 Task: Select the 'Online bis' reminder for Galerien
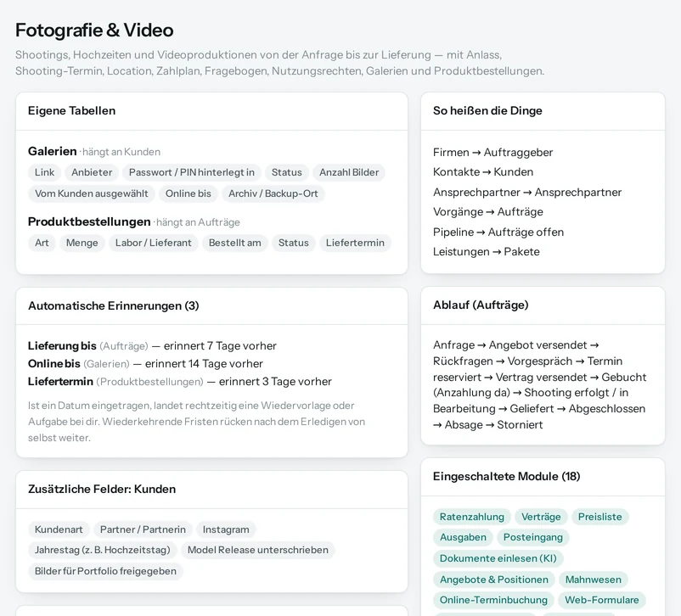[x=145, y=364]
